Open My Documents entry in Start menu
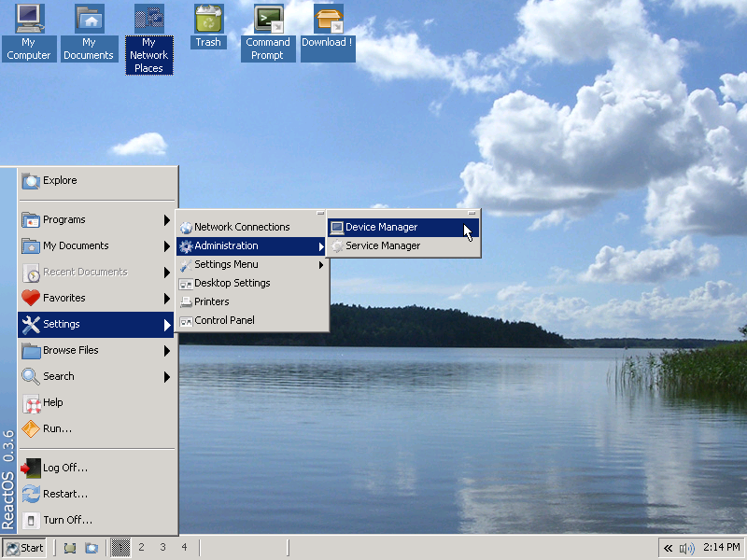Image resolution: width=747 pixels, height=560 pixels. click(96, 246)
